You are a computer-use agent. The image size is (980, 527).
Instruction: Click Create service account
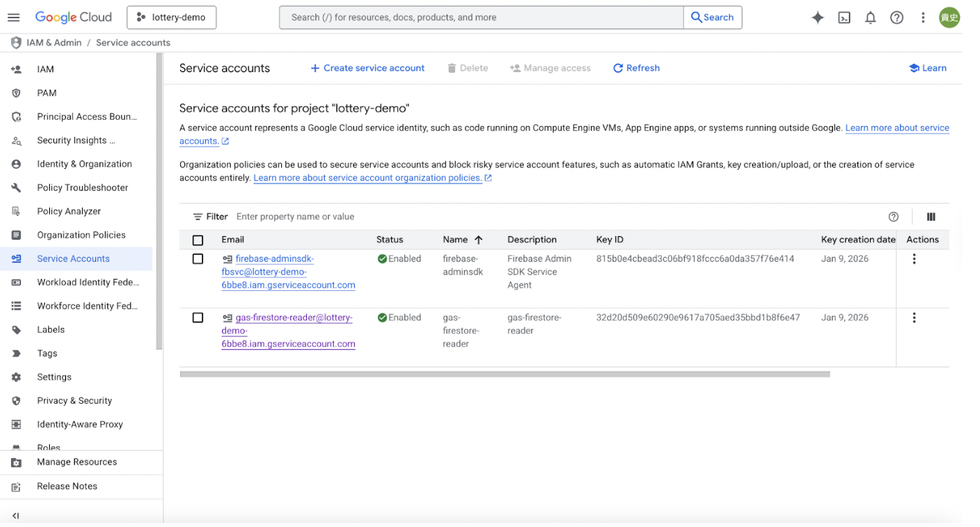367,68
